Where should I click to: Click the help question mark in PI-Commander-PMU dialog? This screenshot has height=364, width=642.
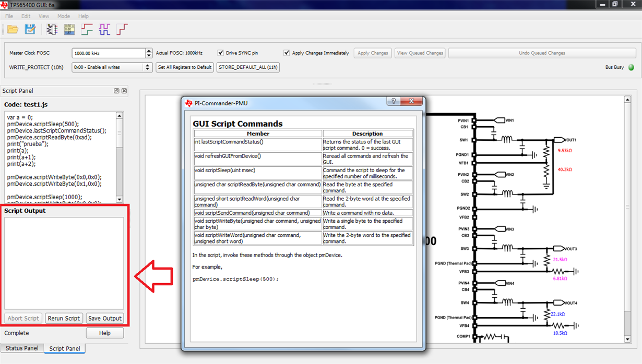click(x=394, y=101)
